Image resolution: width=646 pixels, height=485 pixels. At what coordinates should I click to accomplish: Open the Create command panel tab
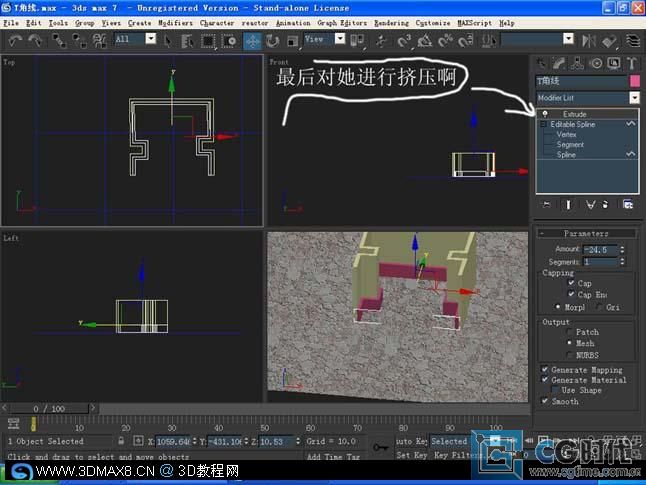541,63
